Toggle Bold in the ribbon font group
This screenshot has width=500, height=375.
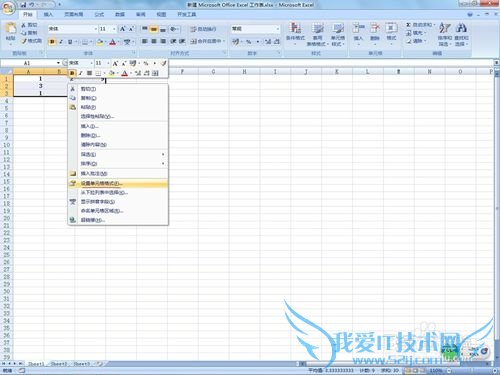[52, 42]
